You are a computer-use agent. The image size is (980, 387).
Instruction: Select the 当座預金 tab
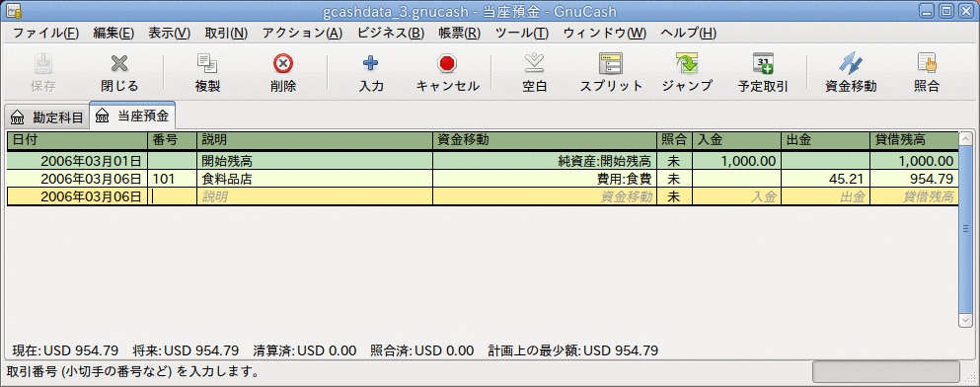(132, 116)
